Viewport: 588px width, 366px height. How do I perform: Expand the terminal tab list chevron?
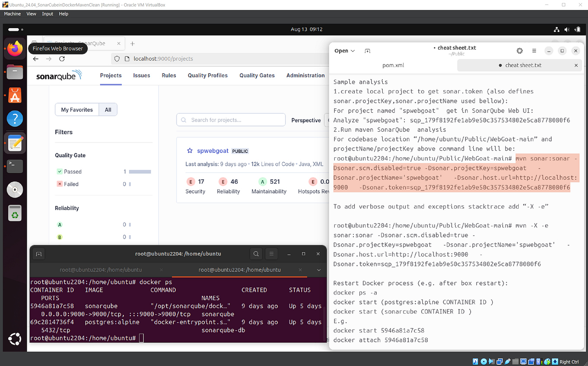click(x=319, y=269)
